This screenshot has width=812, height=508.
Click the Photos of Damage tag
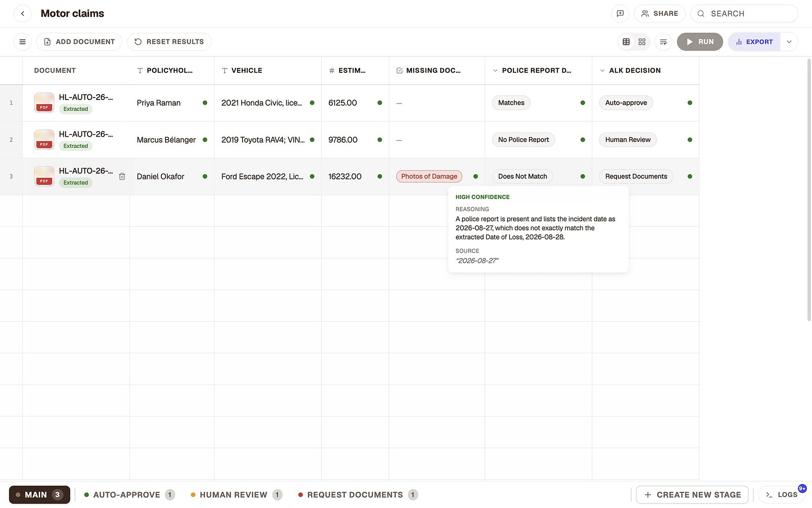point(429,176)
